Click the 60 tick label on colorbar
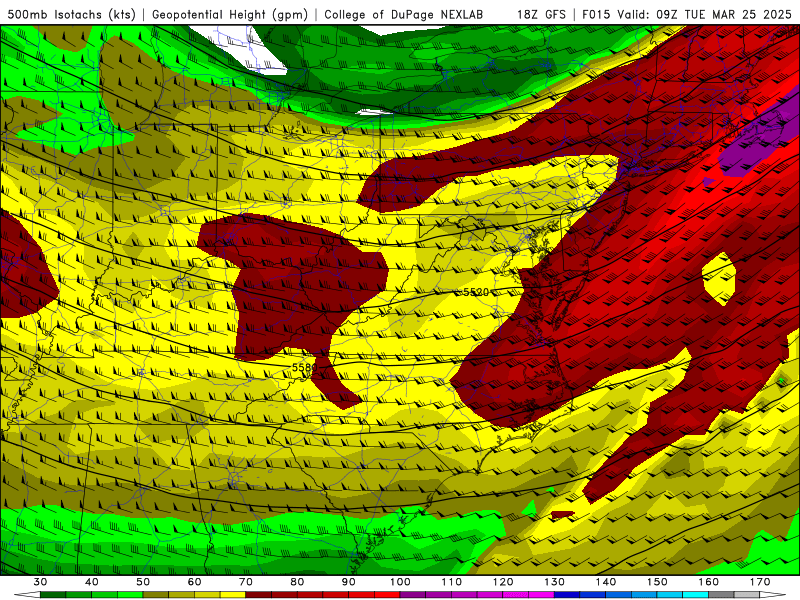This screenshot has width=800, height=600. pos(194,582)
